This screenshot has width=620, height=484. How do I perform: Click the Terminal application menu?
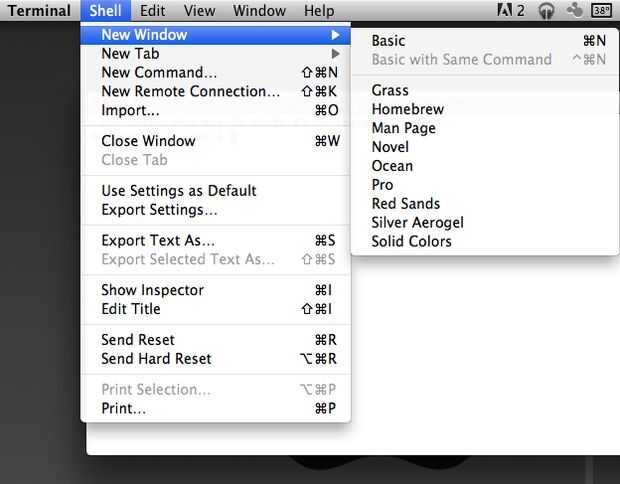pyautogui.click(x=40, y=11)
